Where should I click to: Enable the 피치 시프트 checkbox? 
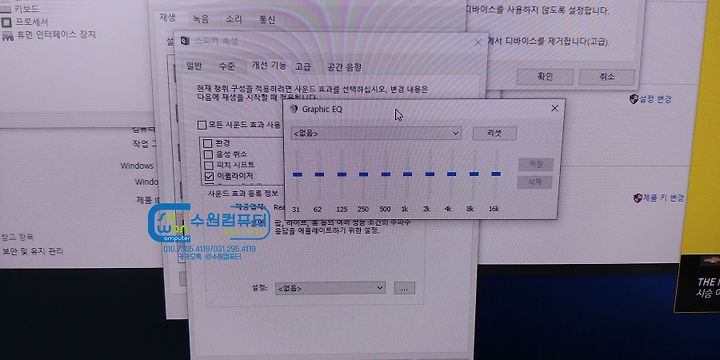pyautogui.click(x=208, y=165)
